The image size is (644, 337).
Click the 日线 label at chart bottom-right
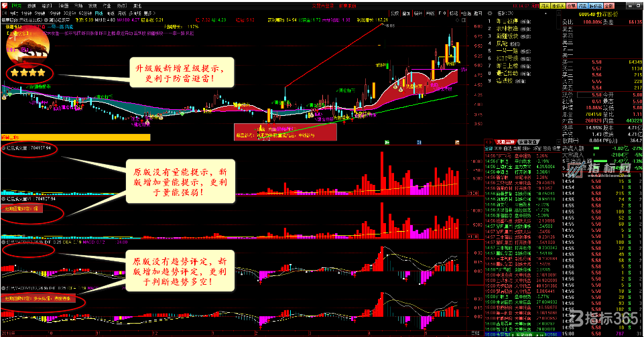[x=475, y=333]
